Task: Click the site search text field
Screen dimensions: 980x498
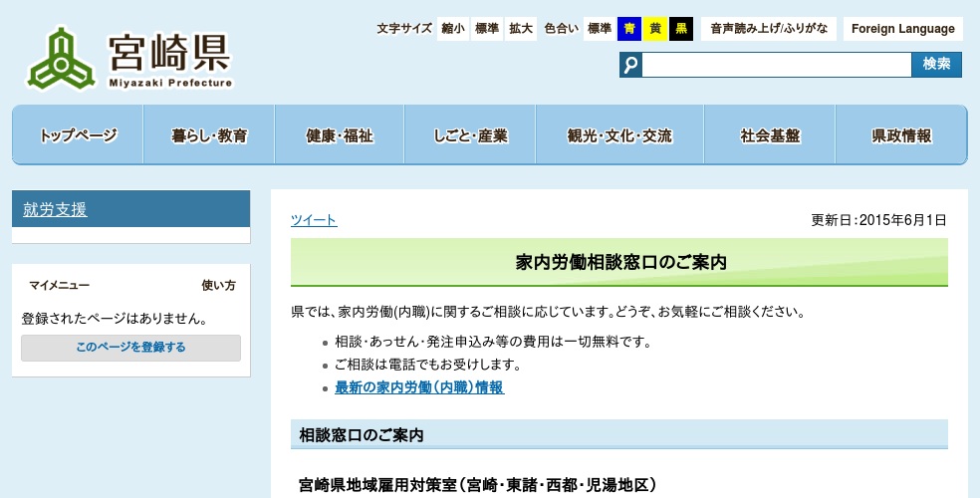Action: click(776, 65)
